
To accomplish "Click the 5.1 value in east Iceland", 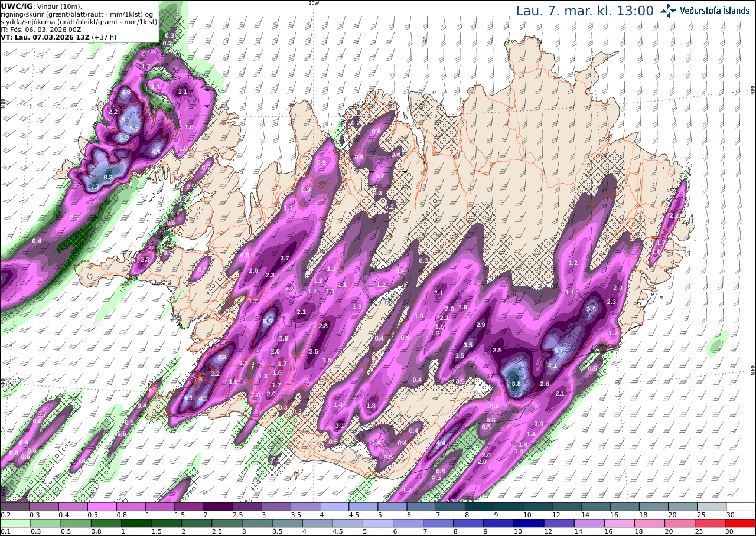I will (x=559, y=351).
